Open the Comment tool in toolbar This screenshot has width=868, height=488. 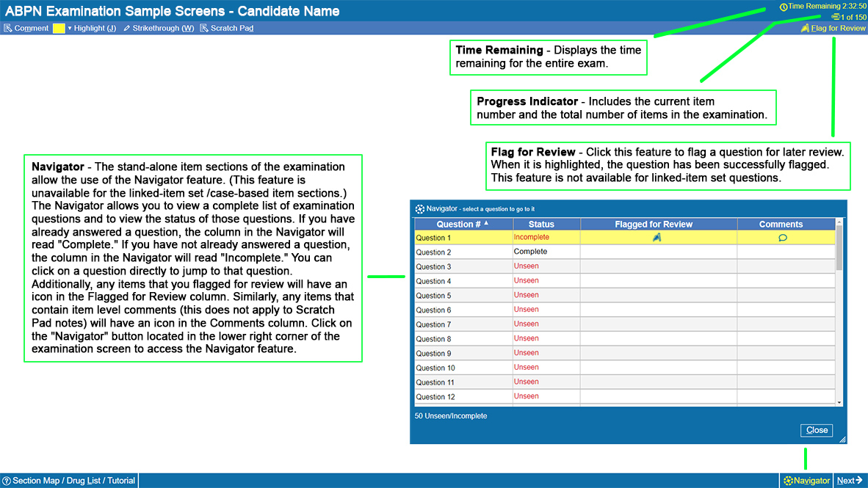tap(26, 29)
